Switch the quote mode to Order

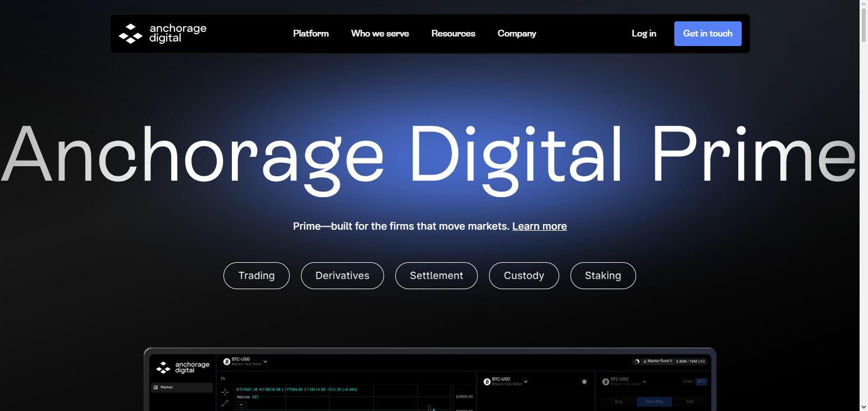click(x=687, y=381)
